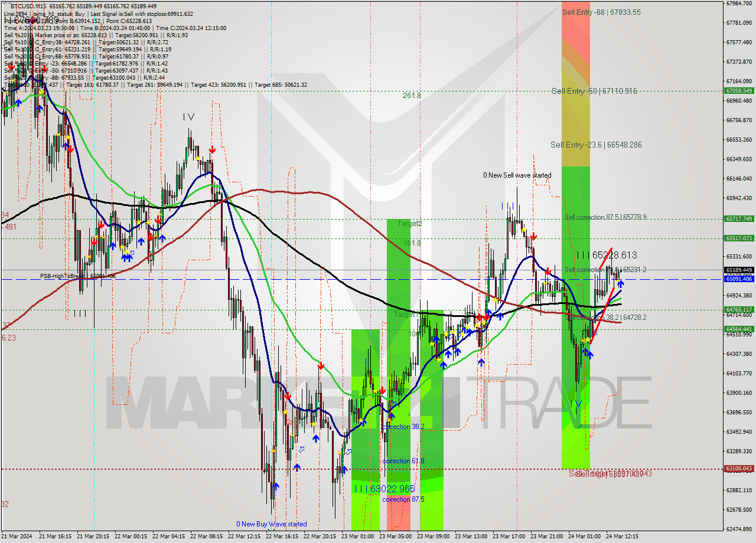Click the 'Target 685: 50621.32' text
Viewport: 756px width, 543px height.
(281, 84)
